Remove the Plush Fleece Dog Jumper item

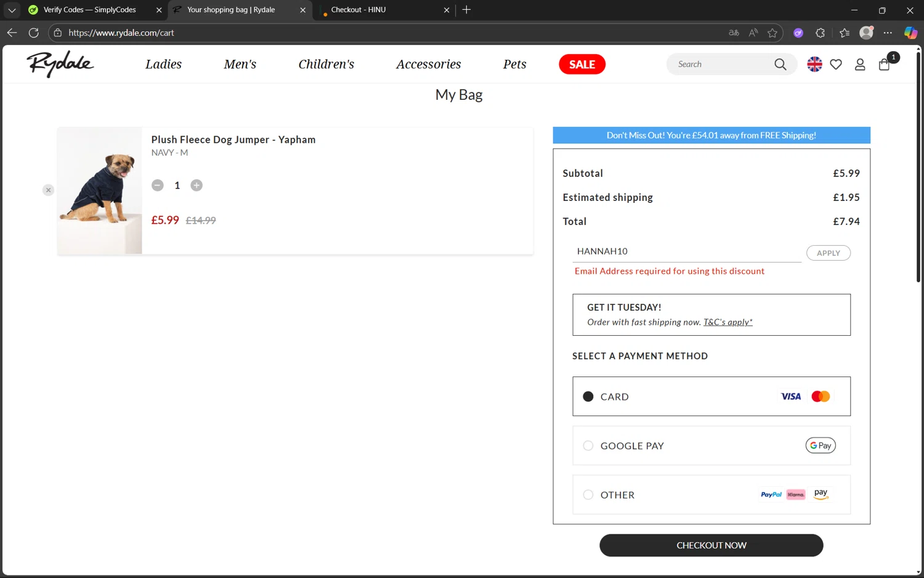click(48, 190)
